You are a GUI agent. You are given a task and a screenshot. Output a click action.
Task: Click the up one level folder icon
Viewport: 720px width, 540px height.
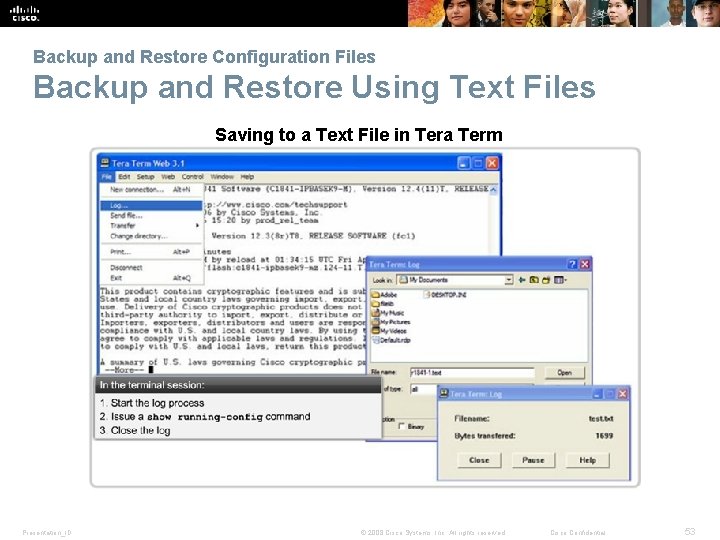pos(534,280)
